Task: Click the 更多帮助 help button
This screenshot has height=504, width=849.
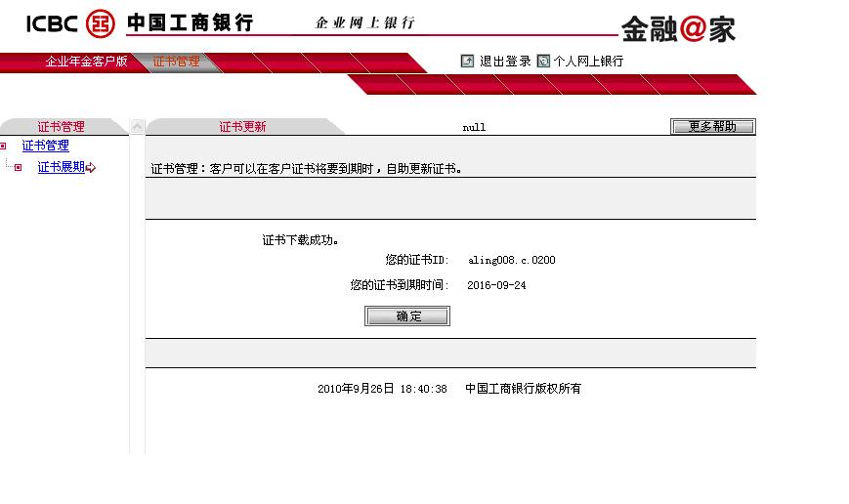Action: (x=712, y=127)
